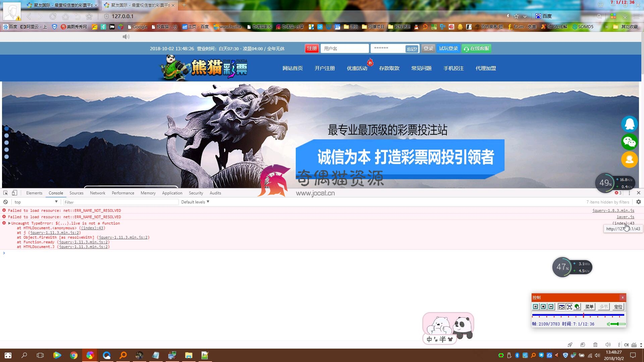Viewport: 644px width, 362px height.
Task: Open the 开户注册 menu item
Action: [325, 68]
